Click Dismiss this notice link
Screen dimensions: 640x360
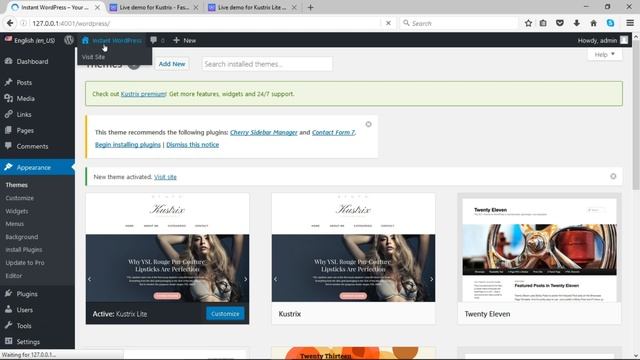[192, 144]
